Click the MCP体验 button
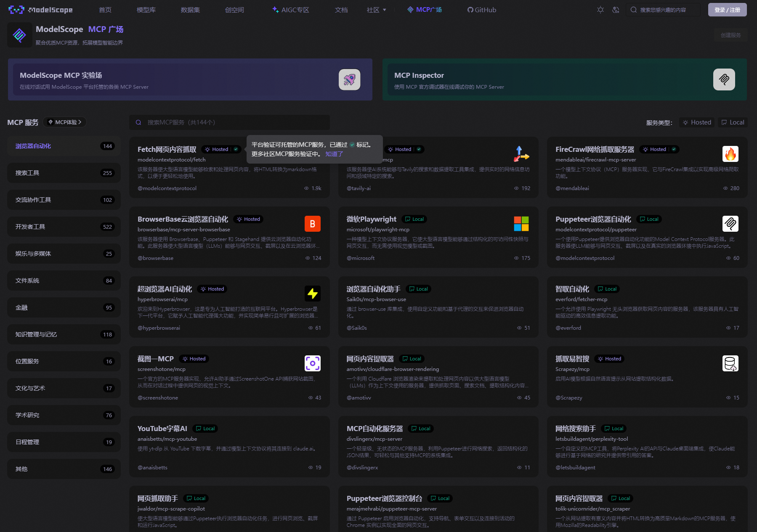Image resolution: width=757 pixels, height=532 pixels. (x=65, y=122)
